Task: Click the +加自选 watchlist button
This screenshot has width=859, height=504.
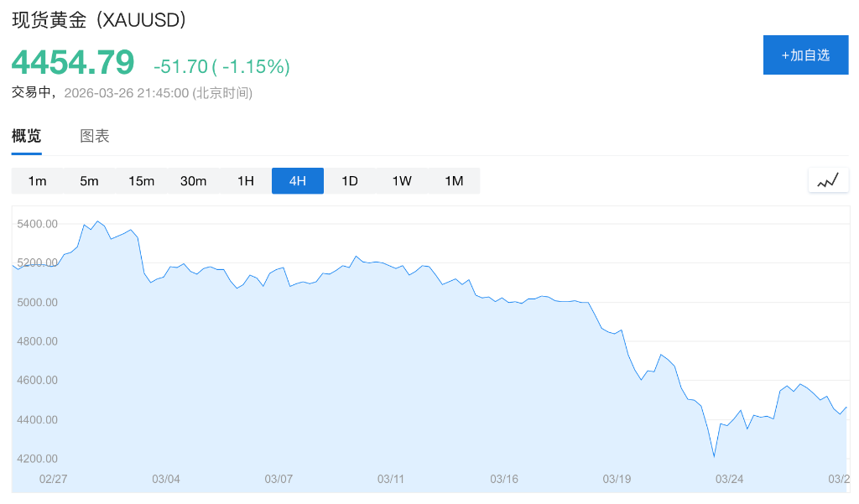Action: [x=805, y=54]
